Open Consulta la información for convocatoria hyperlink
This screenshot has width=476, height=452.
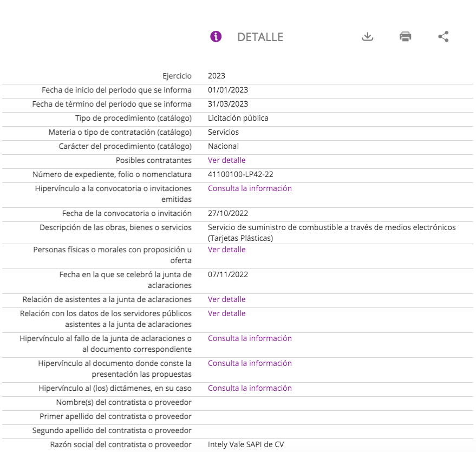point(250,188)
